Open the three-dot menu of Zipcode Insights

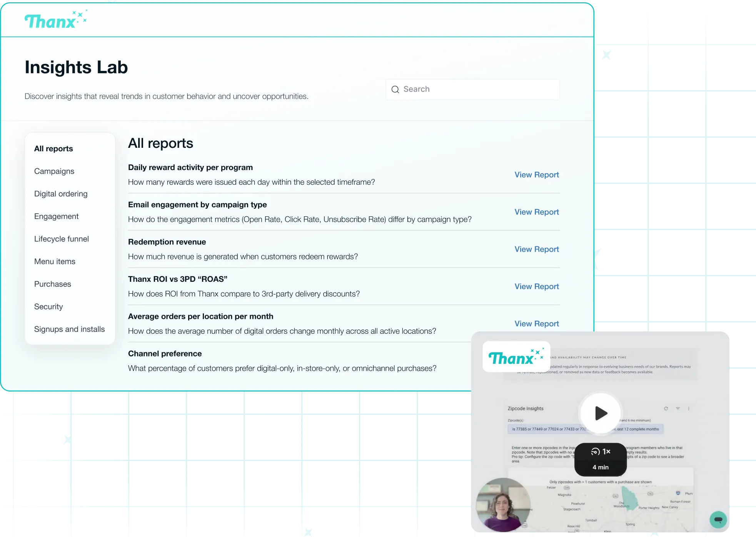click(x=689, y=408)
